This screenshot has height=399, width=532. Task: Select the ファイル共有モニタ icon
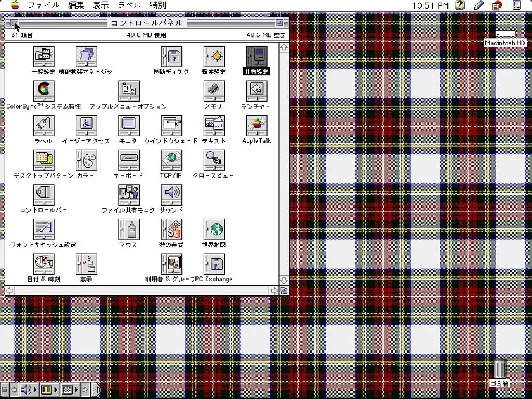pyautogui.click(x=129, y=195)
